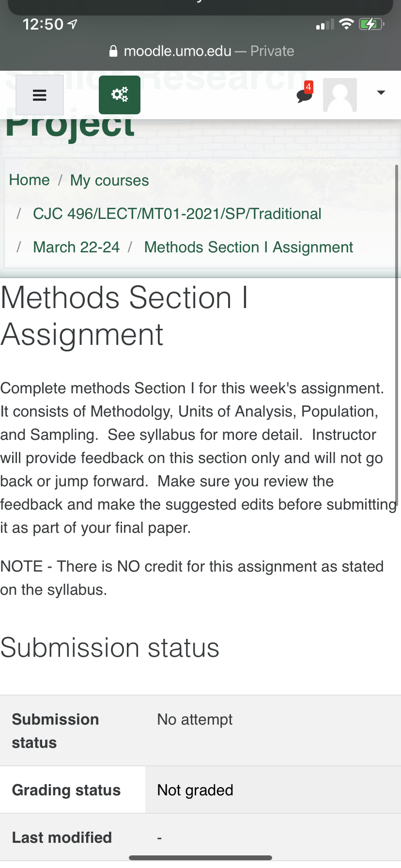Viewport: 401px width, 868px height.
Task: Open My courses breadcrumb link
Action: coord(109,180)
